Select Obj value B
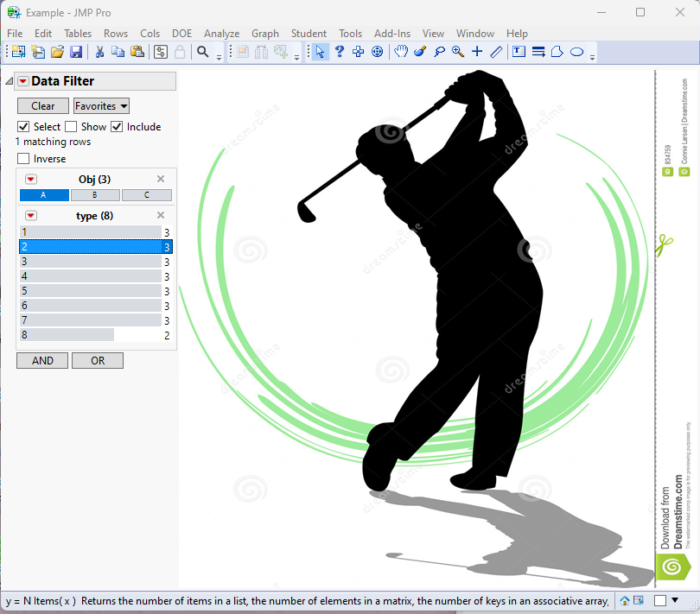The image size is (700, 614). pos(95,195)
